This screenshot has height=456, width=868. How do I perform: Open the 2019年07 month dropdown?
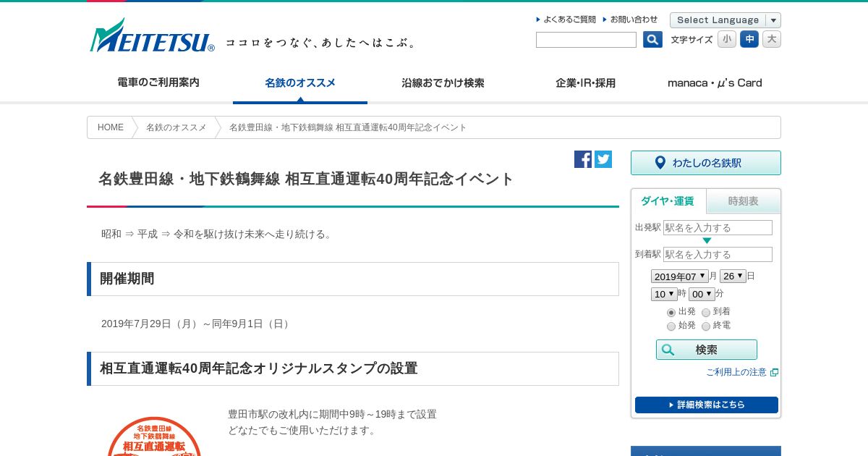[679, 276]
